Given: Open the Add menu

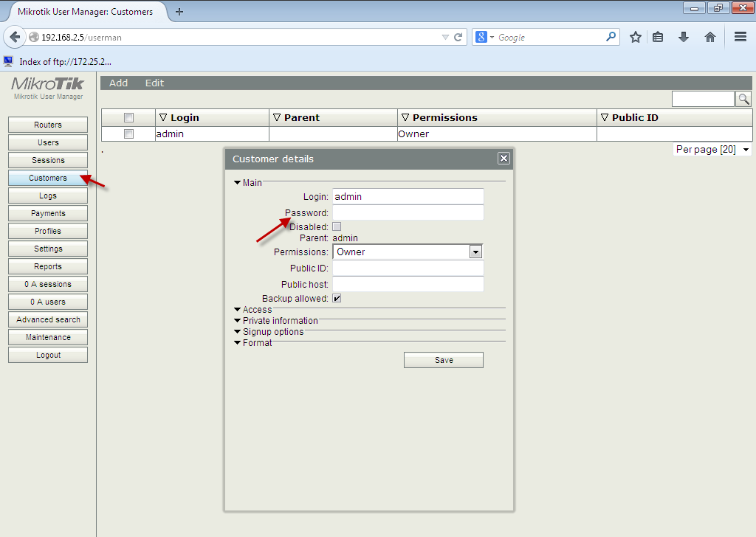Looking at the screenshot, I should 118,83.
